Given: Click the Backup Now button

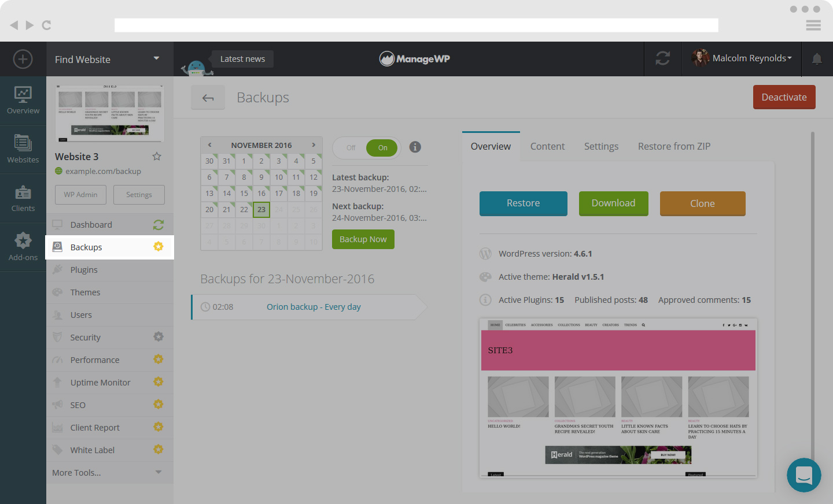Looking at the screenshot, I should 363,239.
